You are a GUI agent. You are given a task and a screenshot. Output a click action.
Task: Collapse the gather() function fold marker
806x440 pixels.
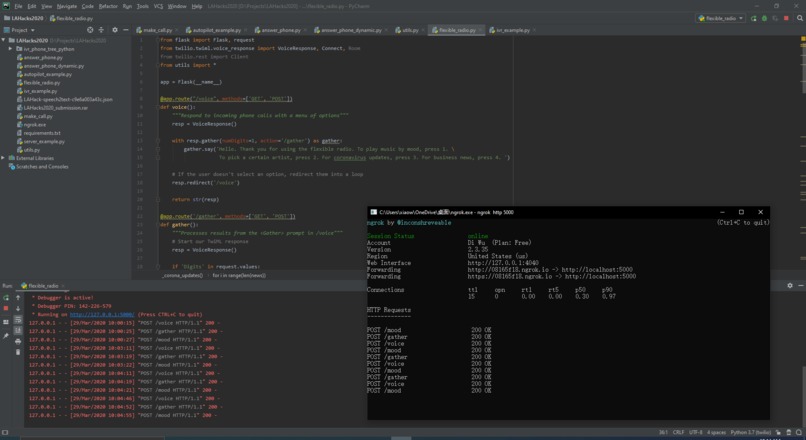[158, 225]
